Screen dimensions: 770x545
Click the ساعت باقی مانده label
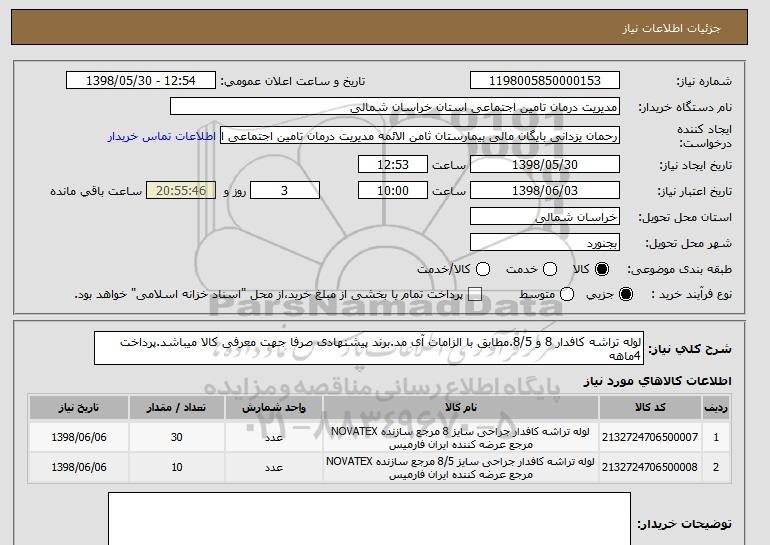(96, 191)
